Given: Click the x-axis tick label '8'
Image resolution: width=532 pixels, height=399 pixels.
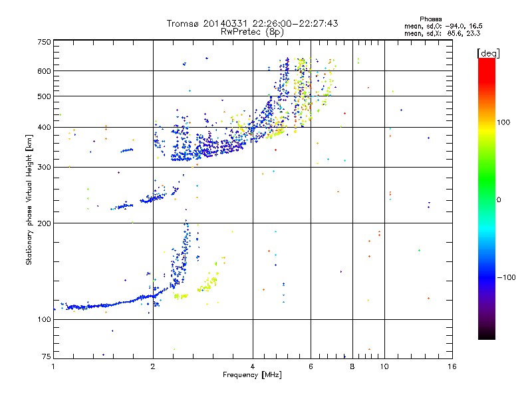Looking at the screenshot, I should (352, 366).
